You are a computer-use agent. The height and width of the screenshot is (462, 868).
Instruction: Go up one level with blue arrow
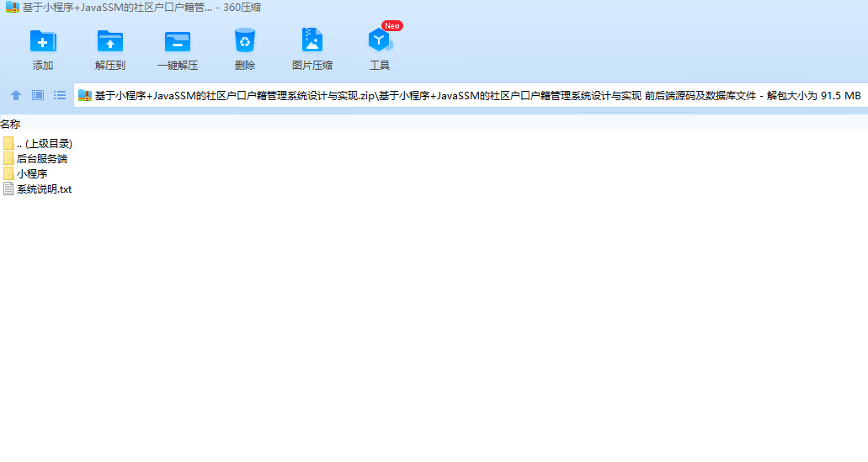tap(16, 95)
